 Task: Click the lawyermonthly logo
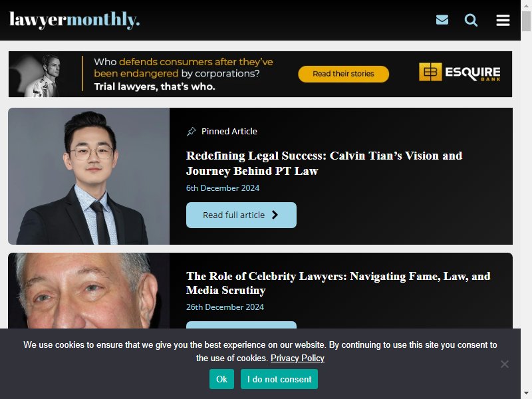(x=74, y=20)
